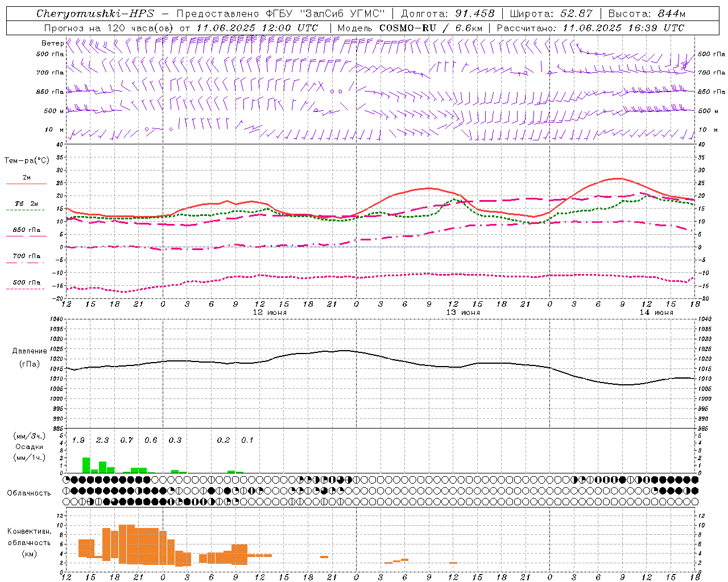Click the 1.9 precipitation total
Screen dimensions: 728x582
pos(78,440)
